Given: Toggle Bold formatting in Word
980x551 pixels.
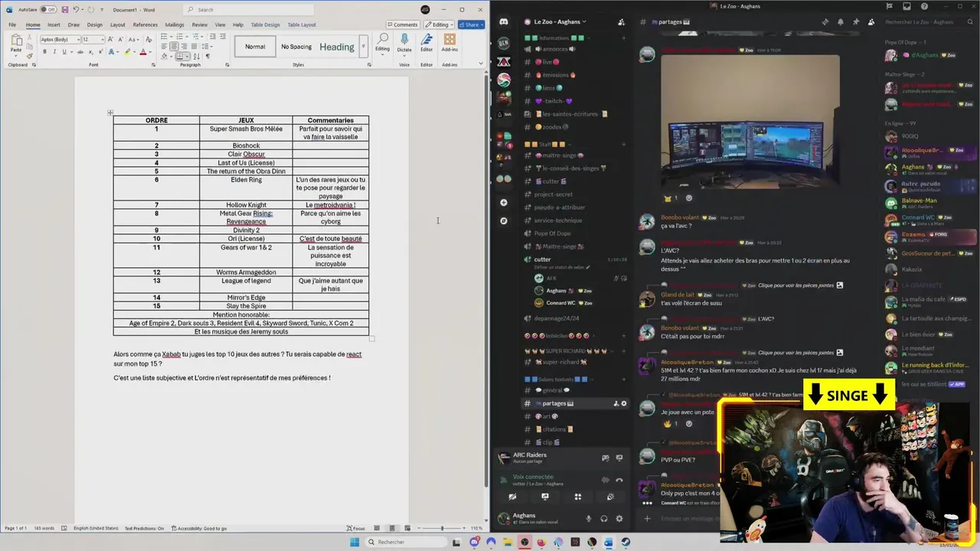Looking at the screenshot, I should click(44, 52).
